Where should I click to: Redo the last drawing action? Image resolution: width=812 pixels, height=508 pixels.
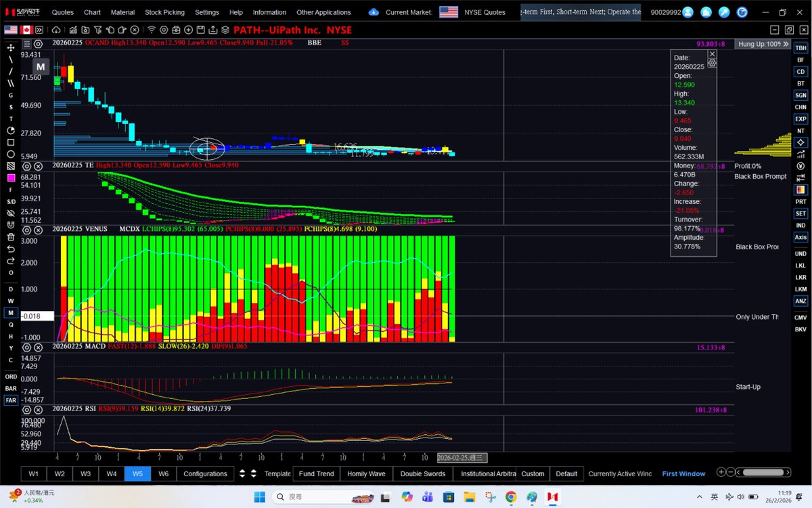(11, 261)
